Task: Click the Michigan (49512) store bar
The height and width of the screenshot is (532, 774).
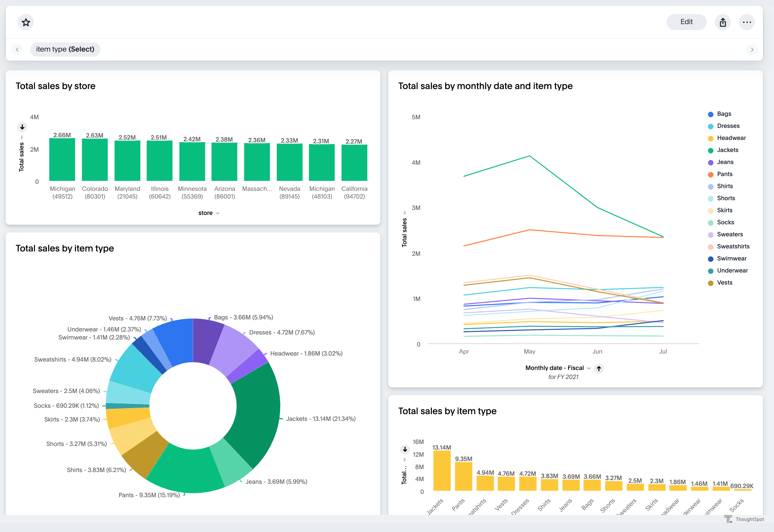Action: click(62, 160)
